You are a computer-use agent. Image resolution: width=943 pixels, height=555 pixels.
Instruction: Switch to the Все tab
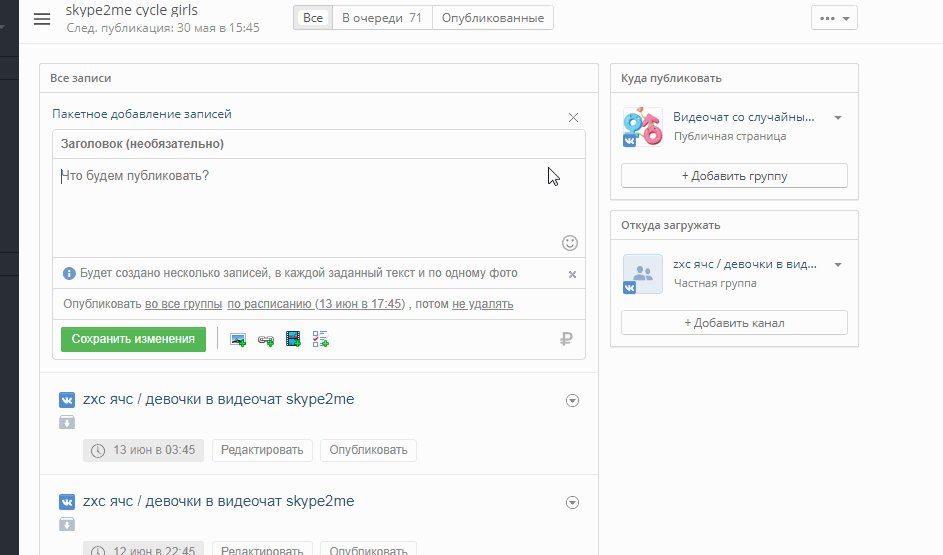click(313, 18)
